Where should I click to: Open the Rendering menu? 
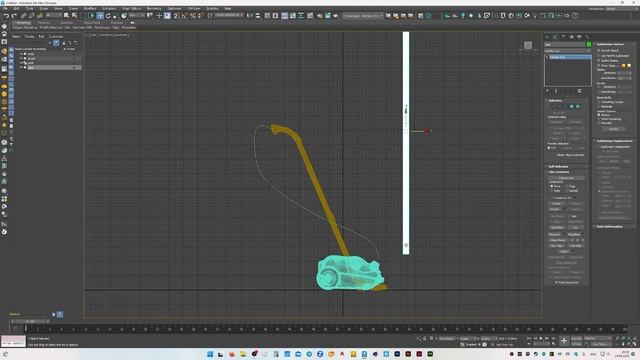coord(154,9)
